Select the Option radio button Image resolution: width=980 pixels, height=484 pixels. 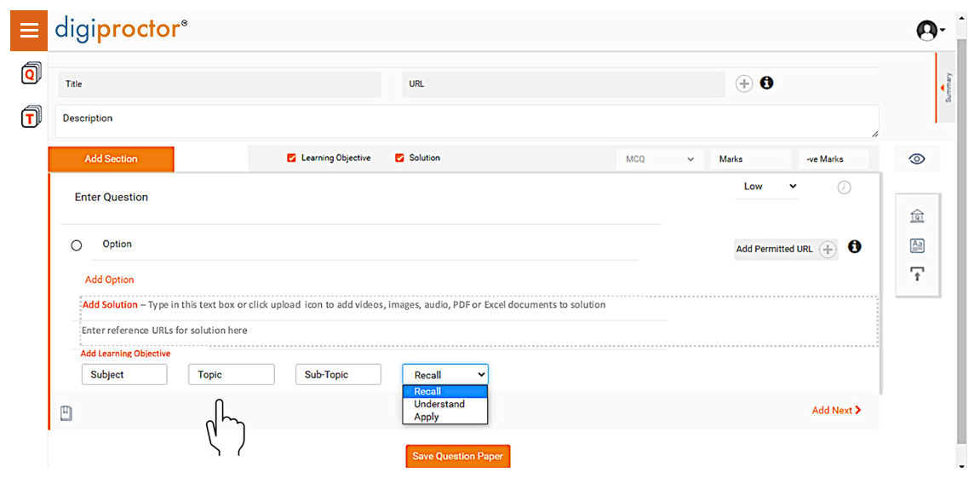tap(77, 245)
